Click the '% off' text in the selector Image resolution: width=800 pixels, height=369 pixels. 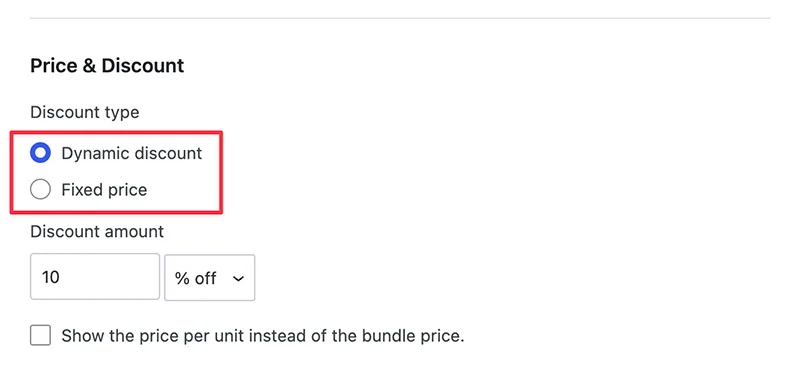coord(195,278)
